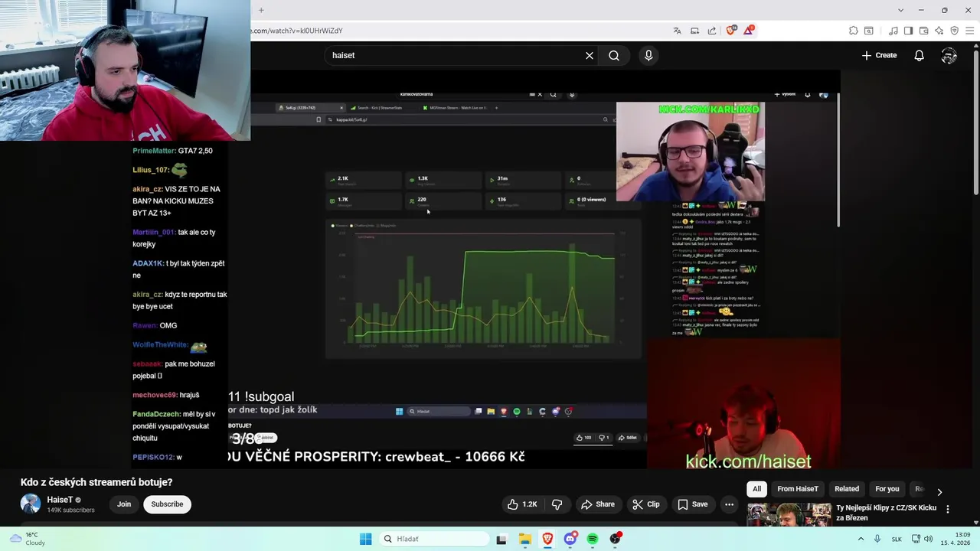Open the YouTube Create menu

[x=879, y=55]
